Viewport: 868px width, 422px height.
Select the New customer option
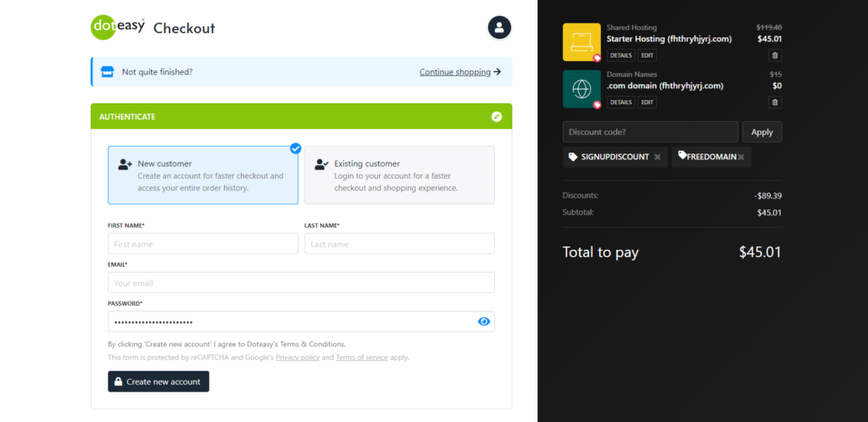[203, 175]
